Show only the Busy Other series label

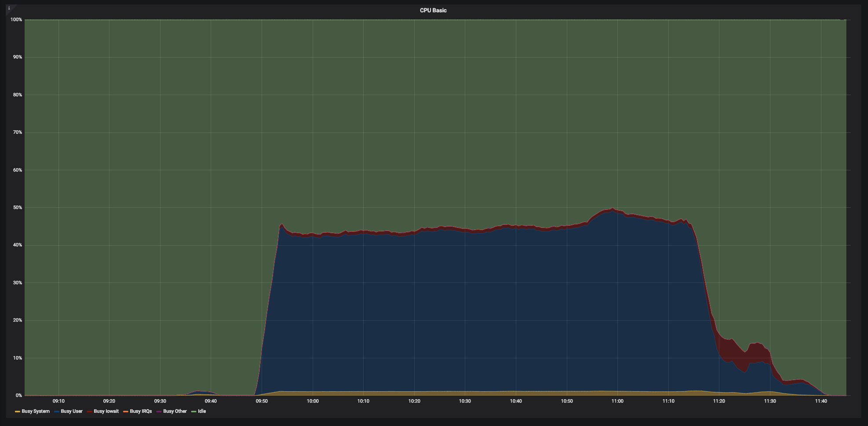point(175,411)
